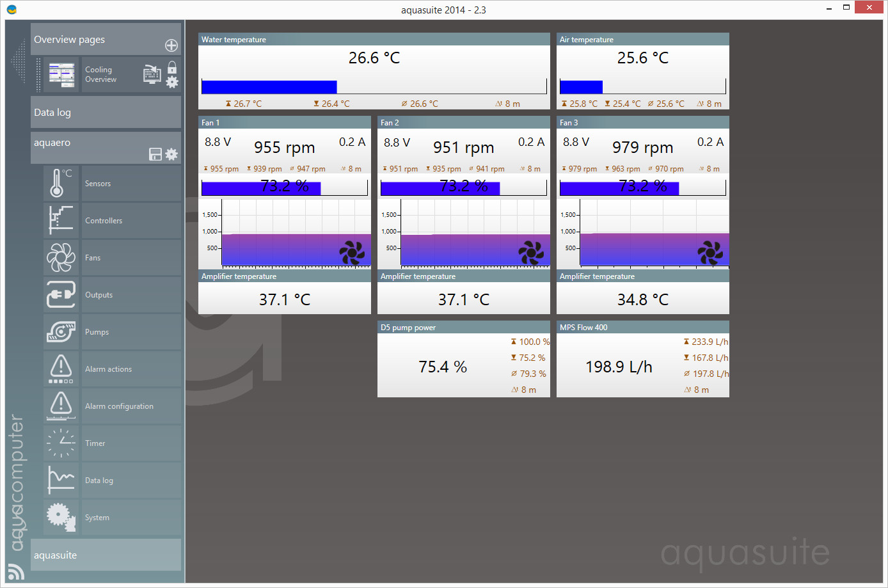
Task: Toggle the lock on Cooling Overview
Action: (x=172, y=67)
